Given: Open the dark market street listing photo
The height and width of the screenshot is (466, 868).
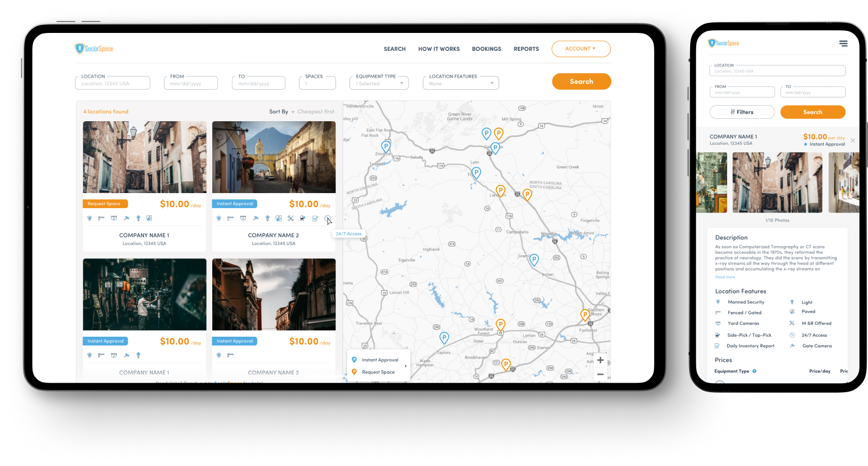Looking at the screenshot, I should 144,294.
